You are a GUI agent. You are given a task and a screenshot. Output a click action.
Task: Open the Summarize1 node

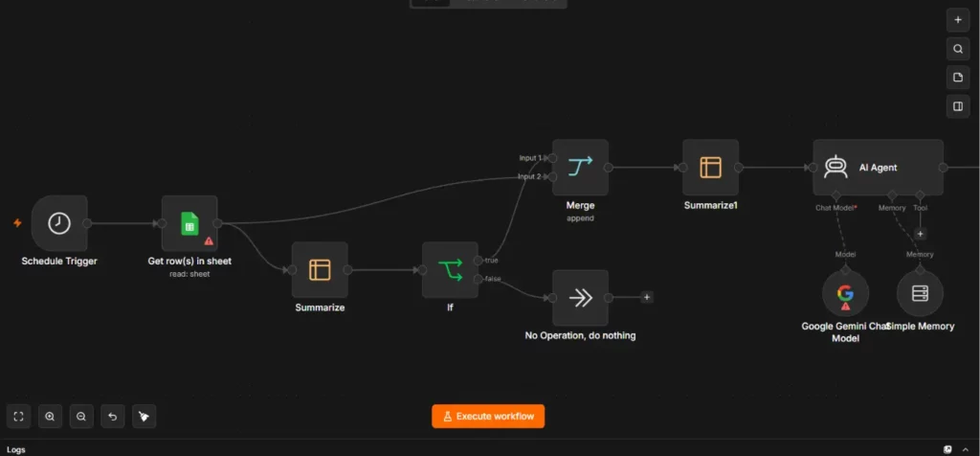(711, 168)
